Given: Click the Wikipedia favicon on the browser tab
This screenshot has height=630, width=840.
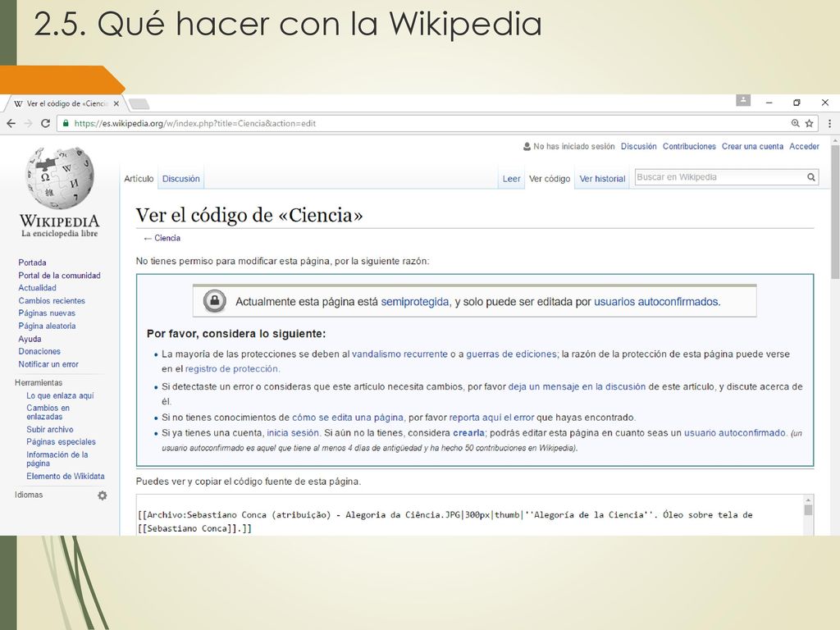Looking at the screenshot, I should [x=18, y=103].
